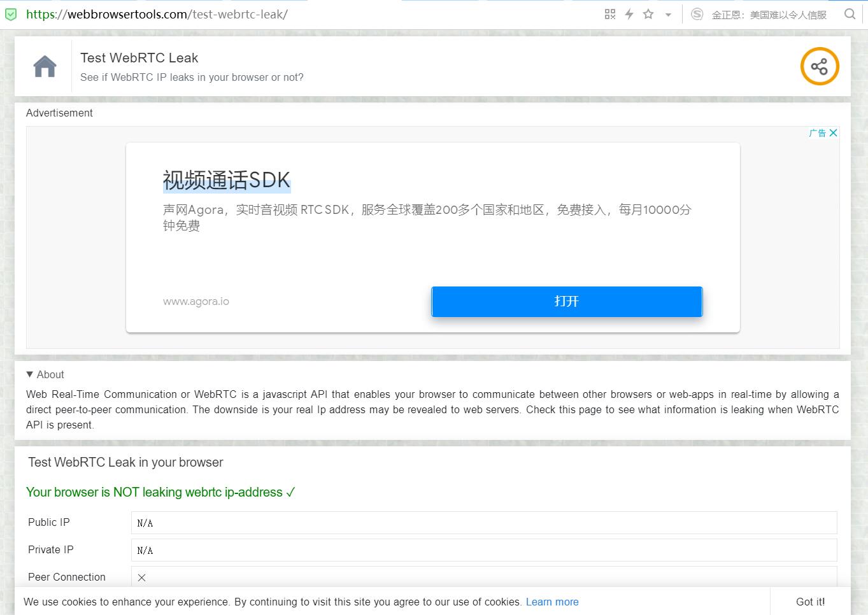Viewport: 868px width, 615px height.
Task: Select the QR code icon in the toolbar
Action: coord(609,13)
